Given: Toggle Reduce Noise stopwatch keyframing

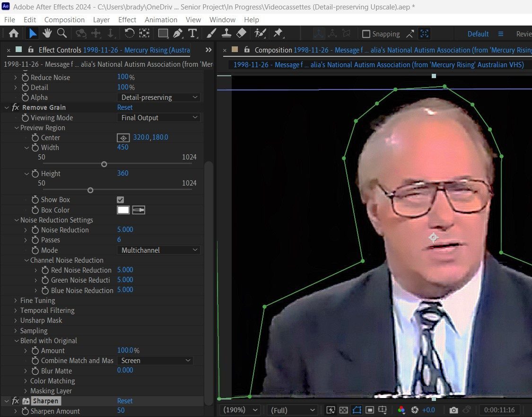Looking at the screenshot, I should 25,78.
